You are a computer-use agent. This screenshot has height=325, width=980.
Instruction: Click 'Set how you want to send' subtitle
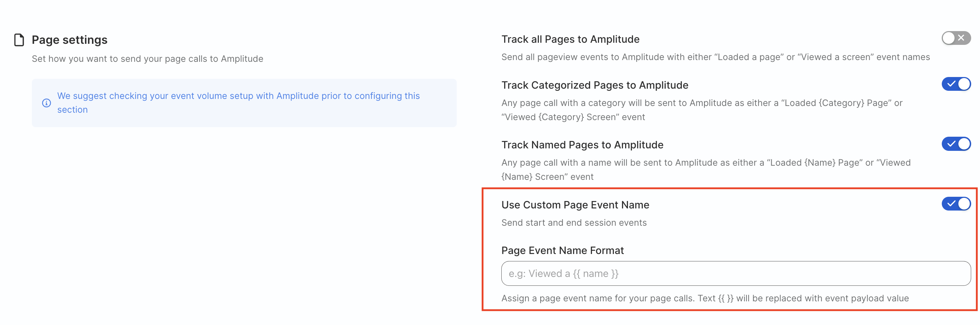pos(147,59)
